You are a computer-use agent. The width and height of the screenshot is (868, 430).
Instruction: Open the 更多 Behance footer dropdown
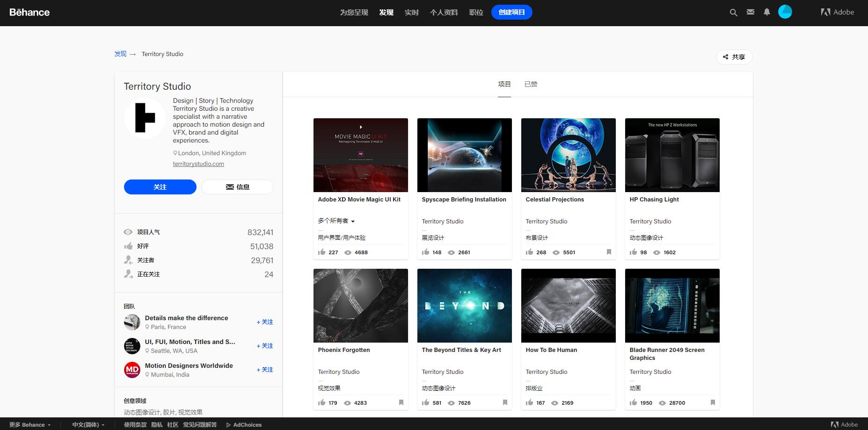click(30, 425)
